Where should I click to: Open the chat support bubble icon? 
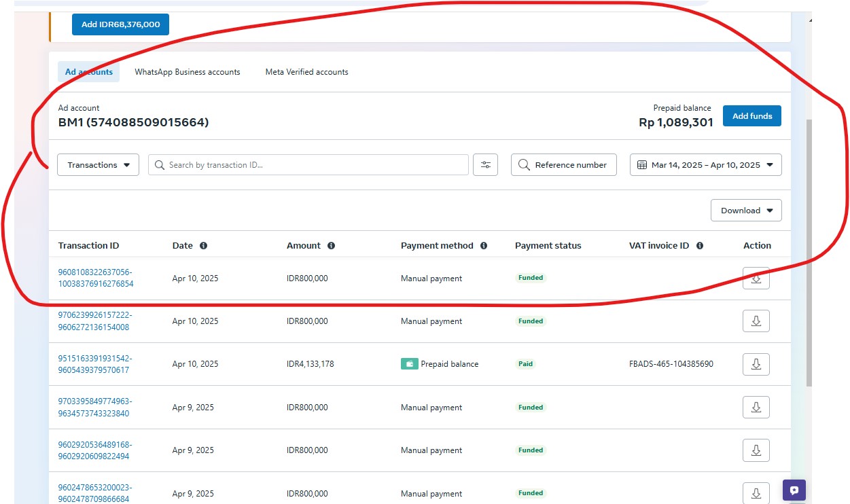point(794,490)
